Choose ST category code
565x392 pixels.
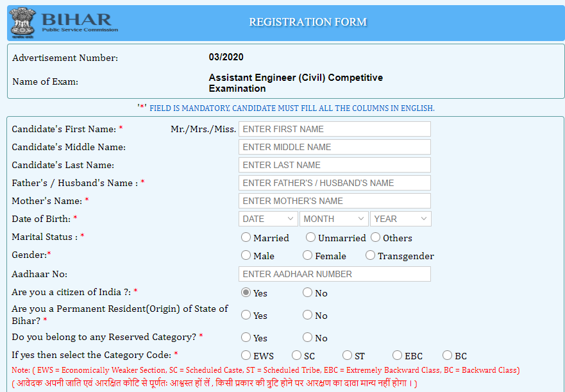(x=345, y=355)
